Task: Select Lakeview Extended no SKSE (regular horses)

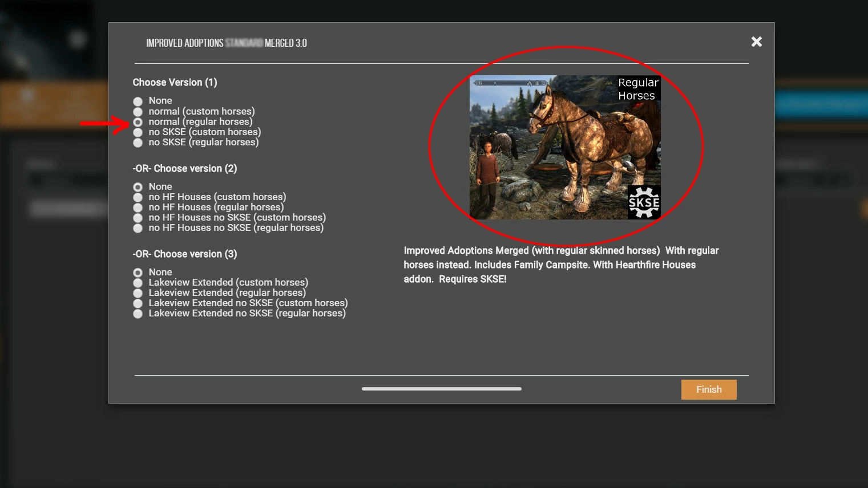Action: click(x=138, y=314)
